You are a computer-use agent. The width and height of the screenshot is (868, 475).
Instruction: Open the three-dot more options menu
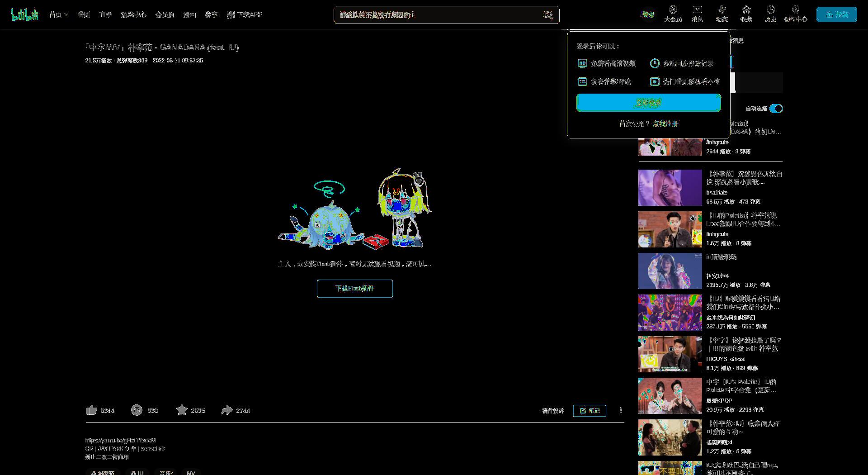point(620,410)
